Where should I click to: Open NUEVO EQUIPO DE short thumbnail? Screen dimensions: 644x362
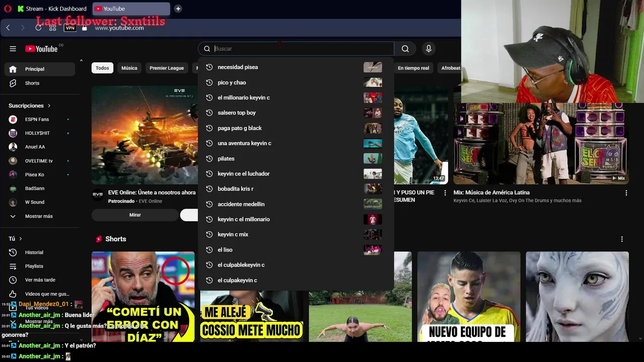(469, 297)
